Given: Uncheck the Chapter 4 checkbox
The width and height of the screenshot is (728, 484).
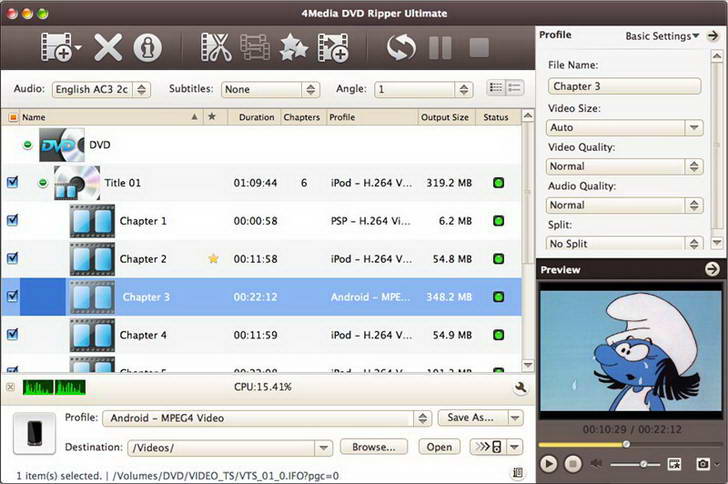Looking at the screenshot, I should (x=13, y=334).
